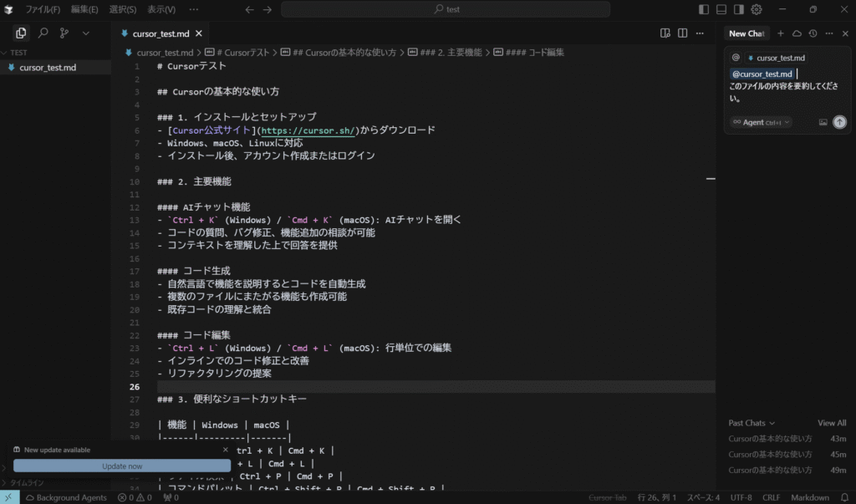Select the cursor_test.md editor tab
This screenshot has height=504, width=856.
click(x=160, y=33)
